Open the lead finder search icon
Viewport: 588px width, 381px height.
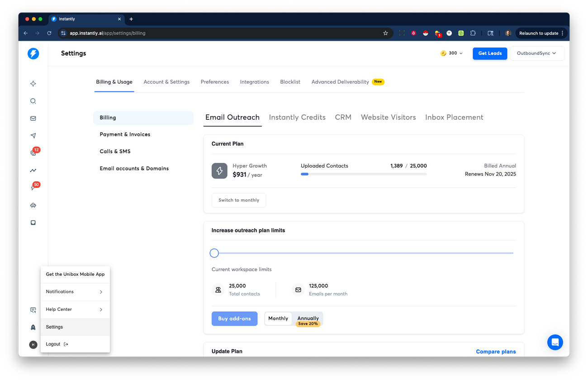pos(33,101)
